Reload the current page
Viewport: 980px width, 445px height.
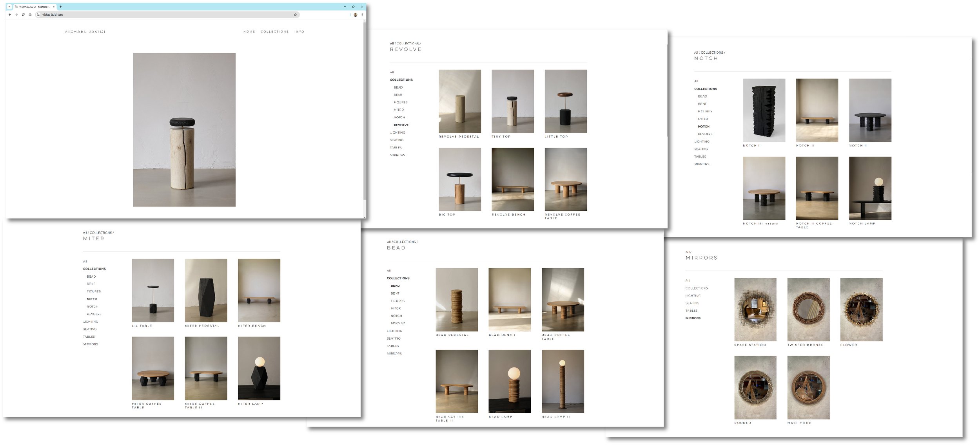pos(23,15)
